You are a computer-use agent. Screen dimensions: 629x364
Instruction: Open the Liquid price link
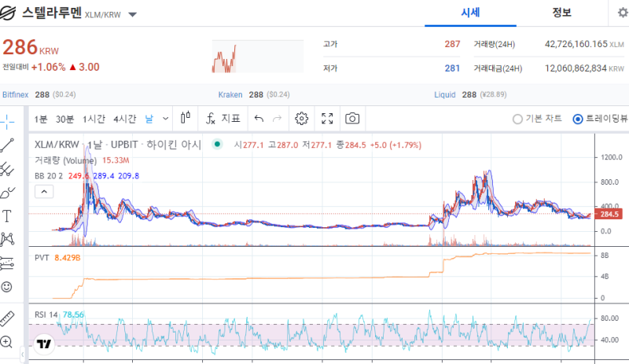tap(445, 95)
